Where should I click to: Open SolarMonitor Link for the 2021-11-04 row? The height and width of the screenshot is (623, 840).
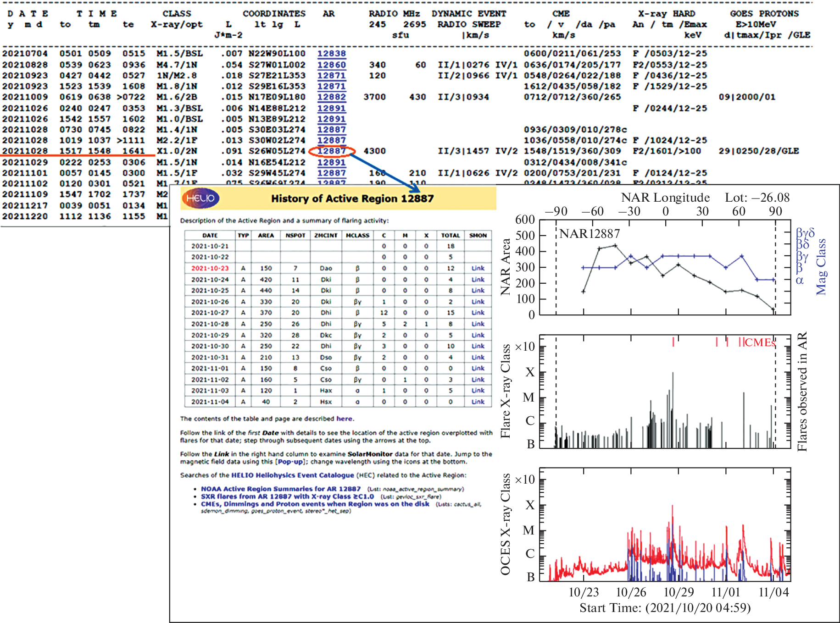point(478,402)
